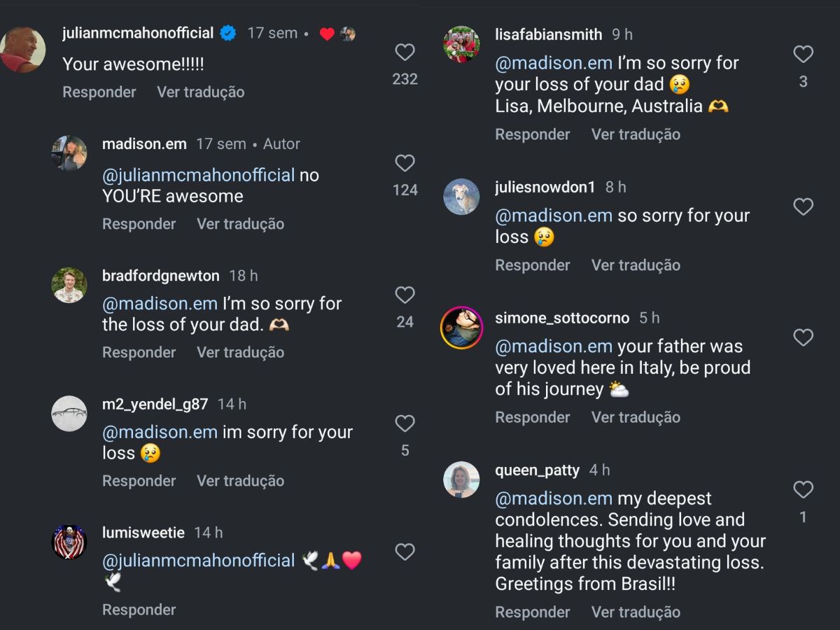The height and width of the screenshot is (630, 840).
Task: Tap the heart next to juliesnowdon1's comment
Action: (x=803, y=206)
